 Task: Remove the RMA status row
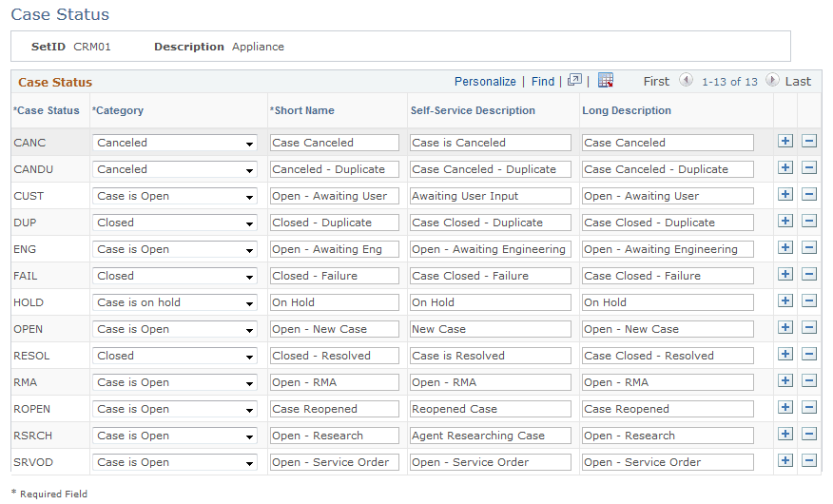(x=808, y=380)
